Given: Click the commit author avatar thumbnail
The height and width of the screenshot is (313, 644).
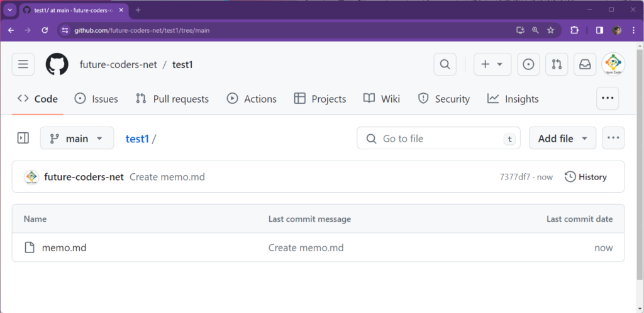Looking at the screenshot, I should (31, 177).
